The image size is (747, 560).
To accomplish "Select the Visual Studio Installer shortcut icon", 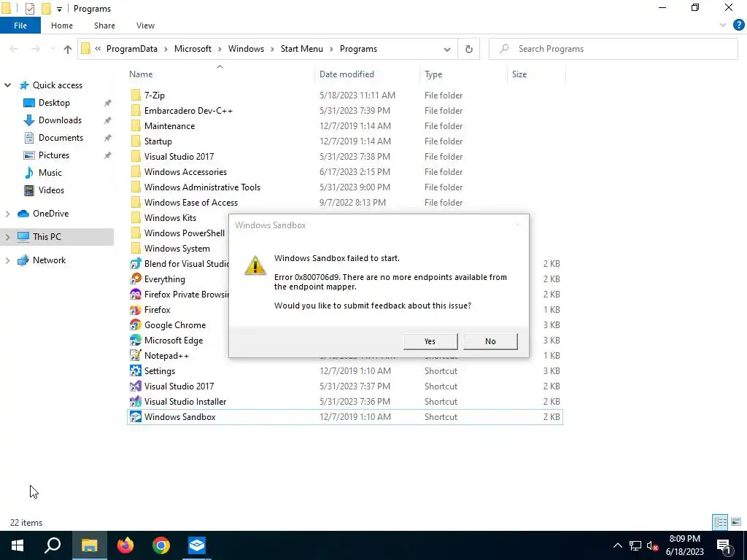I will (136, 402).
